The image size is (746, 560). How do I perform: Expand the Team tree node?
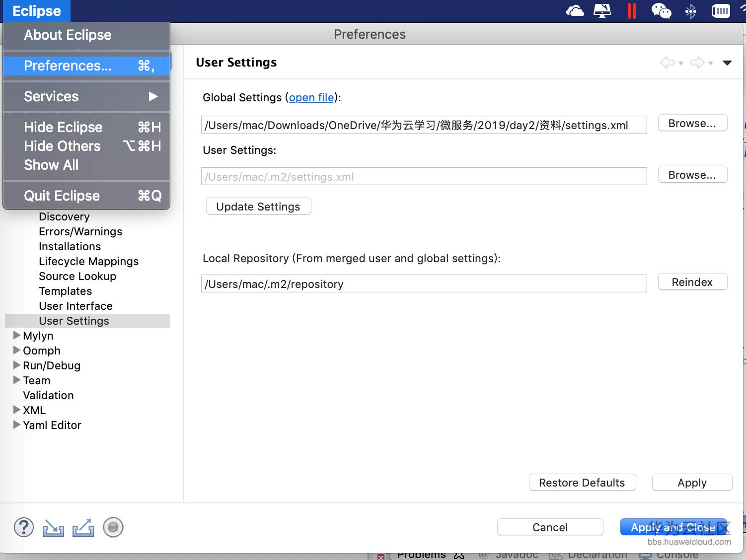(x=17, y=380)
